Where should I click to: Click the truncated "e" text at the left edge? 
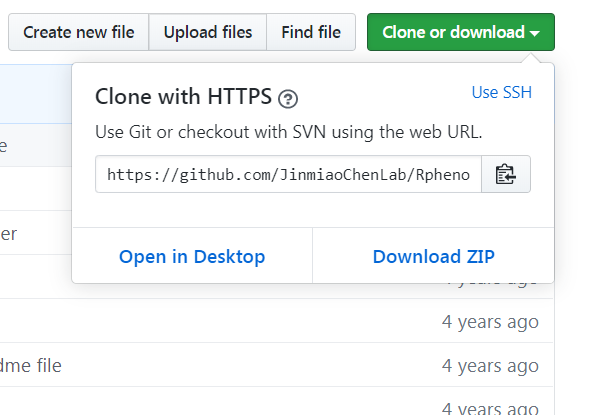(x=4, y=146)
